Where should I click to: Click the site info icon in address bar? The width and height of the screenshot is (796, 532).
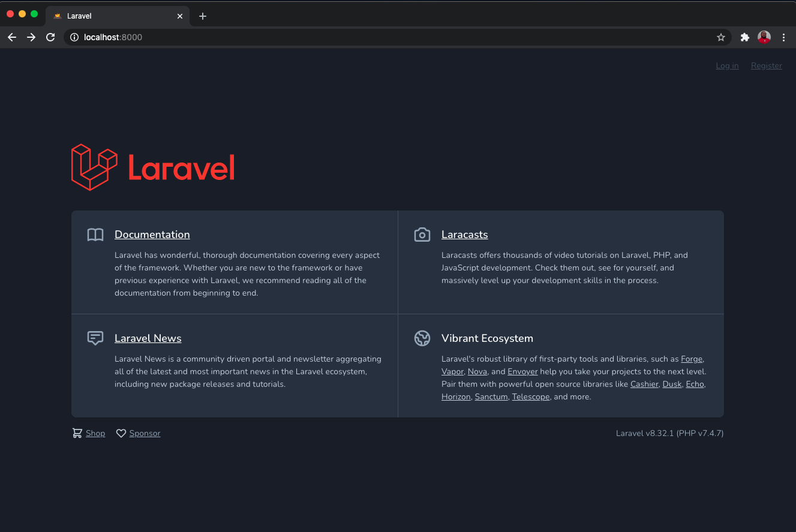pos(74,37)
